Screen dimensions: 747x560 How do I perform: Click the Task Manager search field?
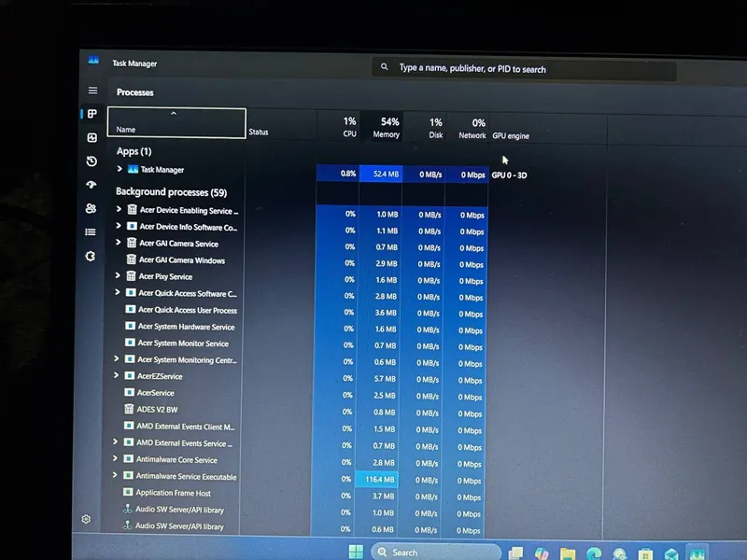(x=524, y=68)
